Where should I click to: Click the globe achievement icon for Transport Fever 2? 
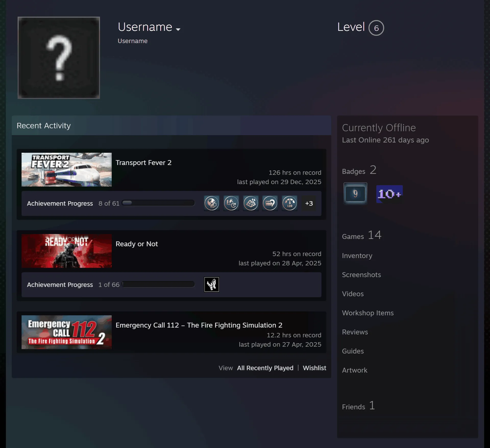(212, 203)
